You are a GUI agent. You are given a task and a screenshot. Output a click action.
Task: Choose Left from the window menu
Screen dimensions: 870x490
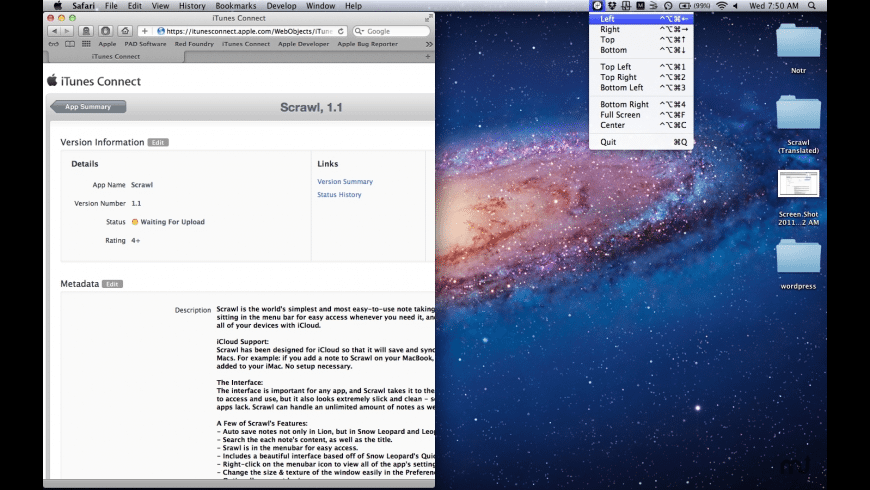[x=641, y=19]
